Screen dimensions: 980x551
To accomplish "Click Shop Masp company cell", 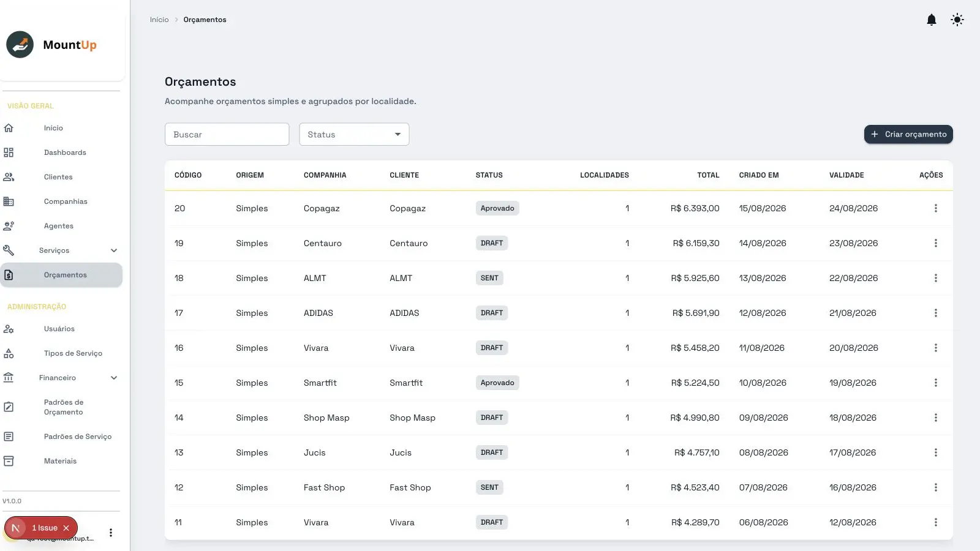I will tap(326, 418).
